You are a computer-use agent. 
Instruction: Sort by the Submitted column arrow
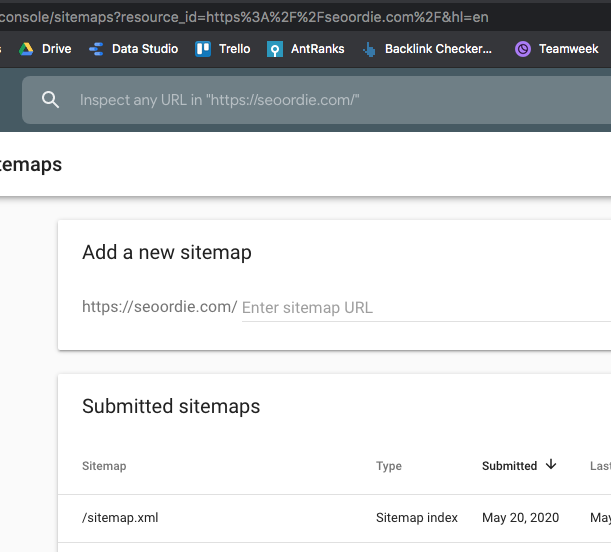coord(551,464)
